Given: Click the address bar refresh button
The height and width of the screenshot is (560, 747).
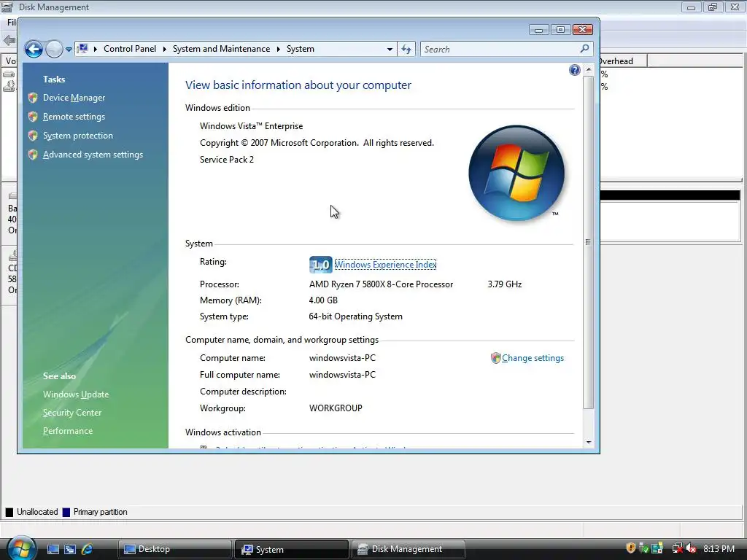Looking at the screenshot, I should click(406, 49).
